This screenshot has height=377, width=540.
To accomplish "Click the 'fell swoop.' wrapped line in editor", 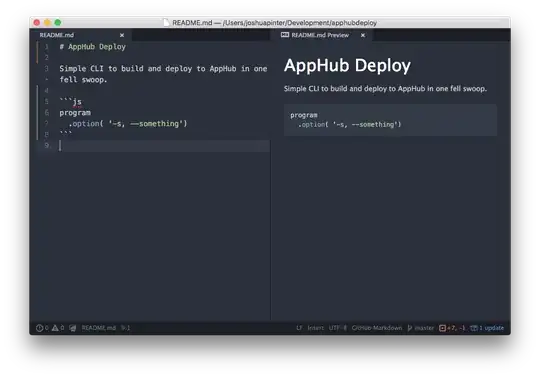I will 83,80.
